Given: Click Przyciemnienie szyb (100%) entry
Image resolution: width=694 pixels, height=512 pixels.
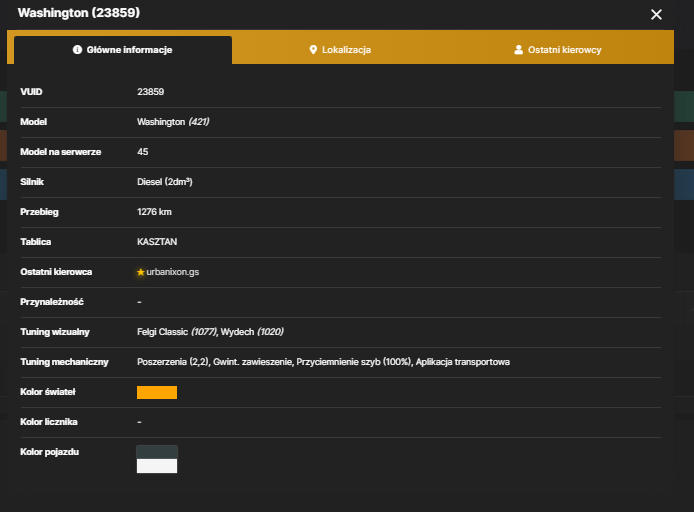Looking at the screenshot, I should coord(355,362).
